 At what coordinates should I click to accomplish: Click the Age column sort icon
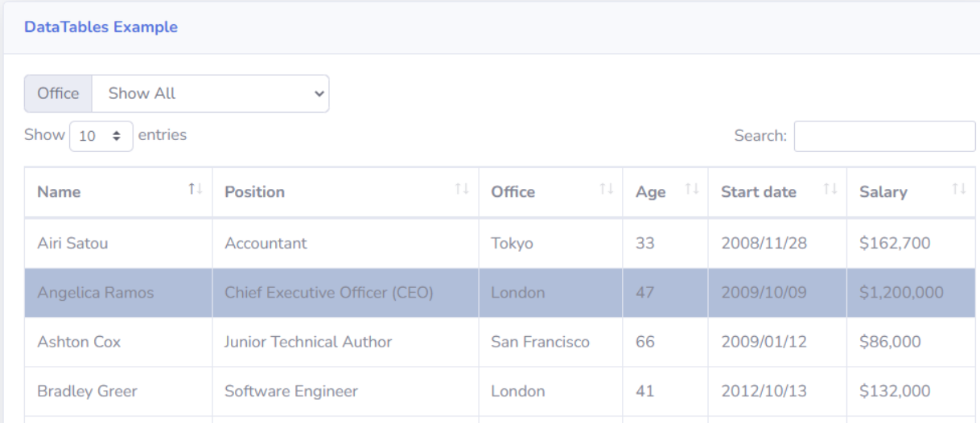691,190
